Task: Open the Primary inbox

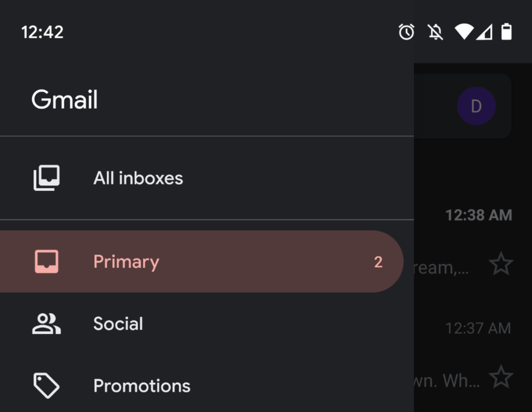Action: (x=127, y=262)
